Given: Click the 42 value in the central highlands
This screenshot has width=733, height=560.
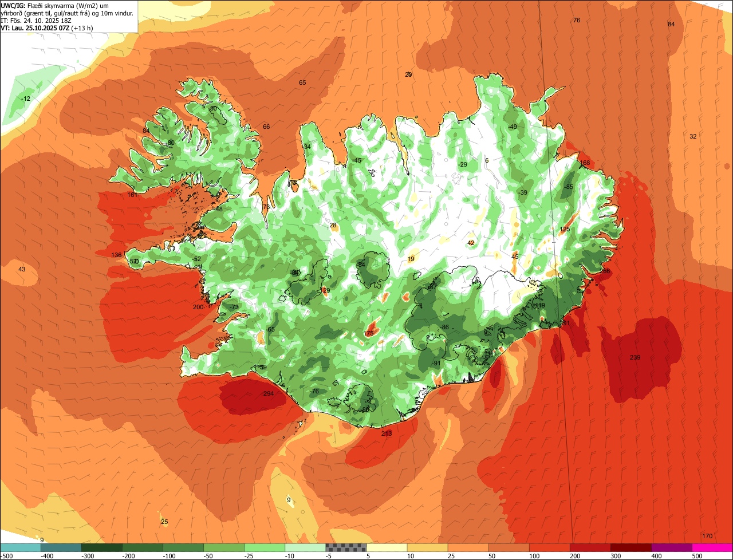Looking at the screenshot, I should (x=471, y=243).
